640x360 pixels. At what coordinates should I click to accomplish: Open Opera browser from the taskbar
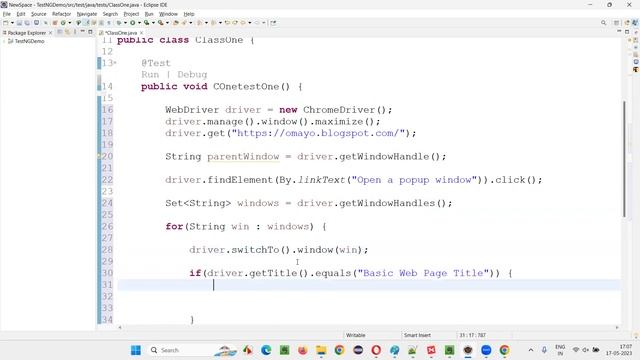pyautogui.click(x=376, y=350)
